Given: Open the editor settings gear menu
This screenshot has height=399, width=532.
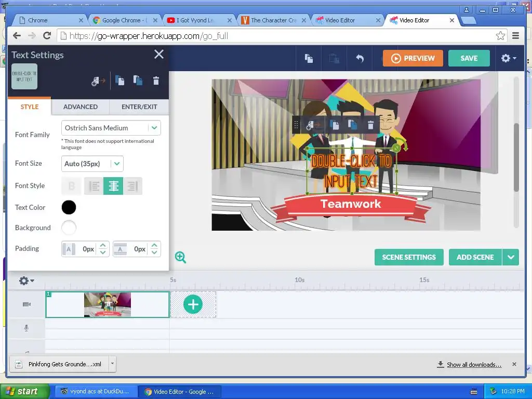Looking at the screenshot, I should click(x=508, y=58).
